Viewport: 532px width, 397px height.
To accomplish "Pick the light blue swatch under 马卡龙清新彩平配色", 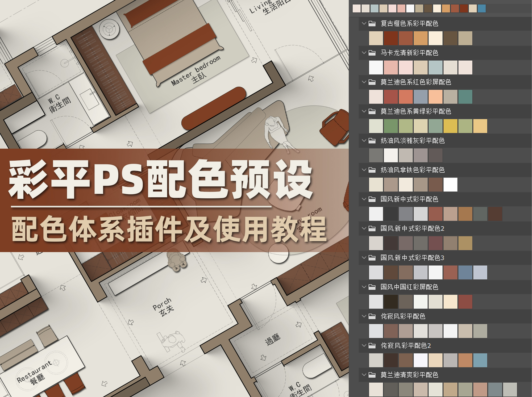I will [436, 67].
